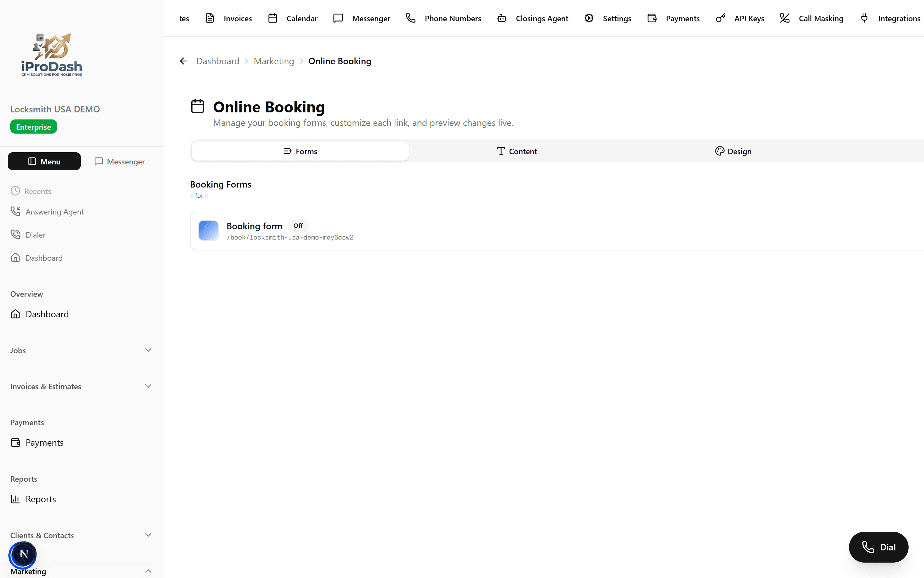Image resolution: width=924 pixels, height=578 pixels.
Task: Click the Forms list icon
Action: pos(287,151)
